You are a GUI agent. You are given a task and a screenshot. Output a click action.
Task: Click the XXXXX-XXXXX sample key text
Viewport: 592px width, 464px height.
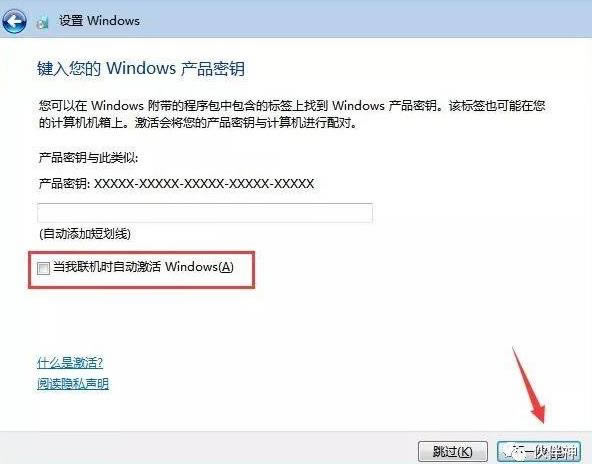[x=204, y=184]
